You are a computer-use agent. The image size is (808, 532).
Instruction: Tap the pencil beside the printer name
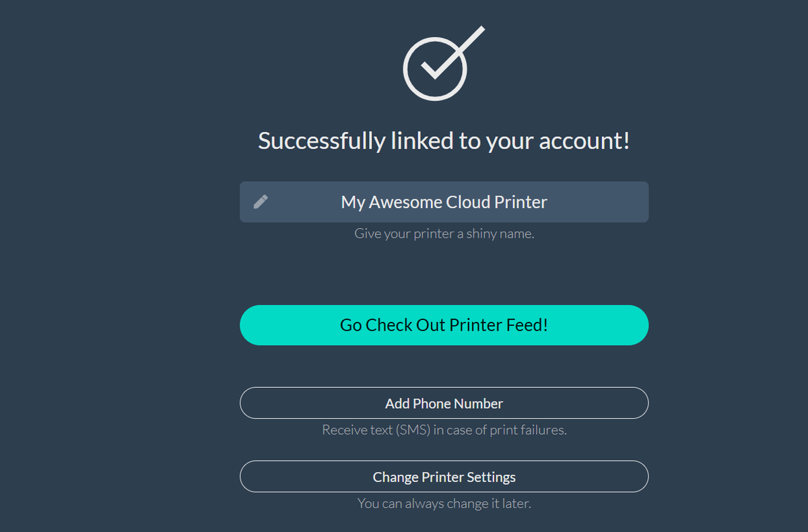[261, 201]
